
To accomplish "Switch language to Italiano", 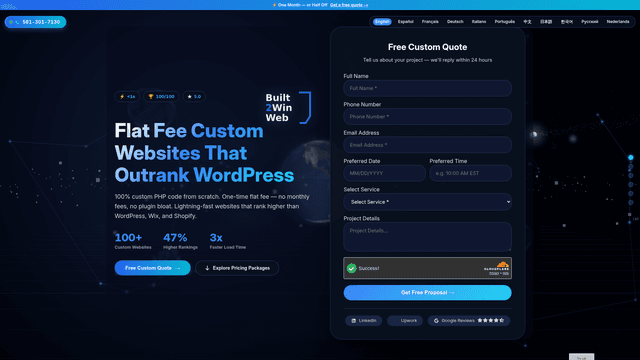I will pyautogui.click(x=479, y=22).
